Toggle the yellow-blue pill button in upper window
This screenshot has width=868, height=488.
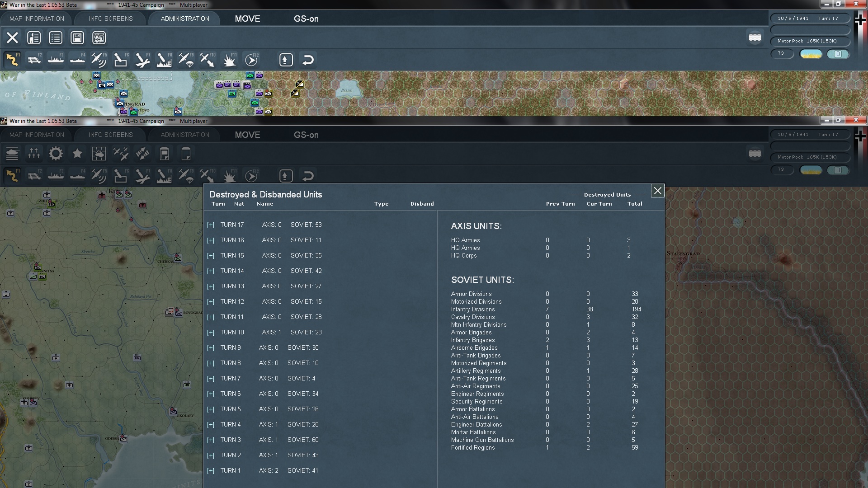click(x=811, y=54)
